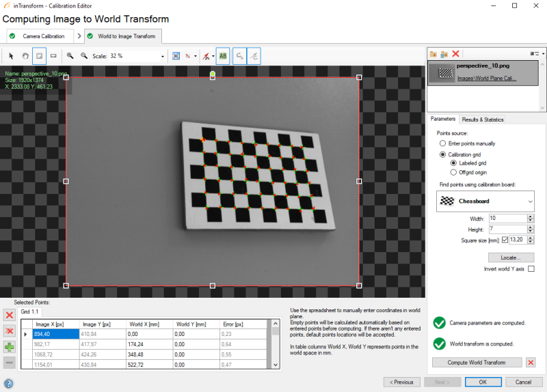Remove image with red X icon

point(456,53)
